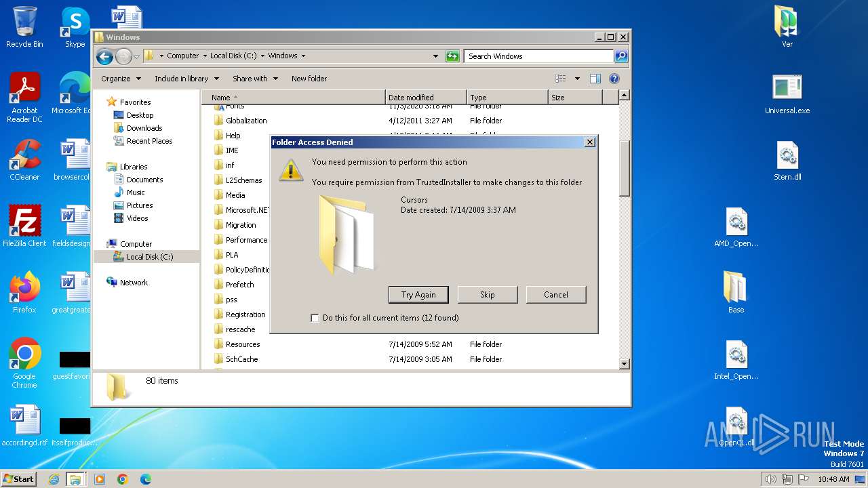Select Computer in the navigation pane
Image resolution: width=868 pixels, height=488 pixels.
[x=136, y=244]
